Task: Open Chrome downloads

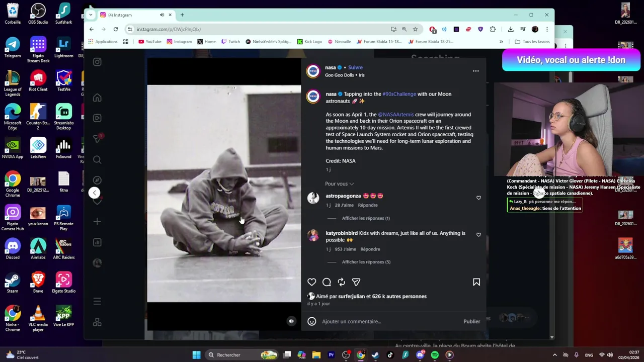Action: (511, 29)
